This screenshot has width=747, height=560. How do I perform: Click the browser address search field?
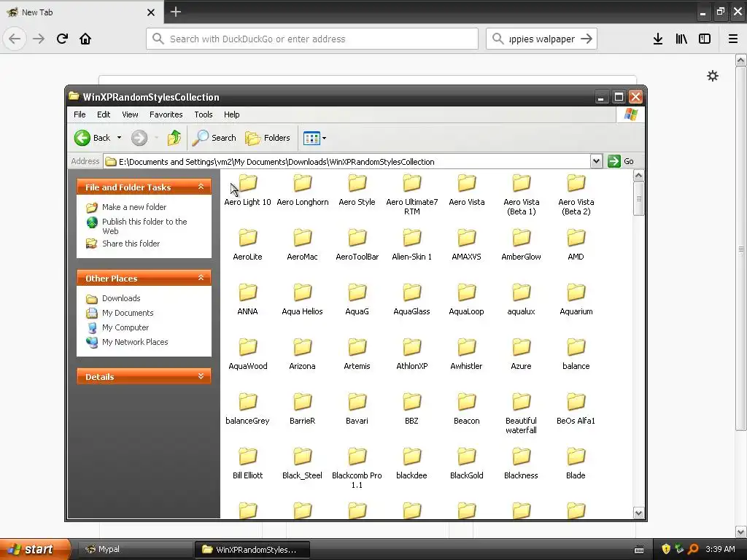click(x=312, y=39)
